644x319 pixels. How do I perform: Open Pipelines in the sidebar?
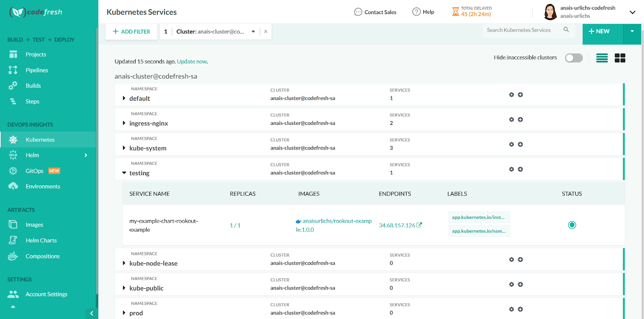tap(37, 70)
